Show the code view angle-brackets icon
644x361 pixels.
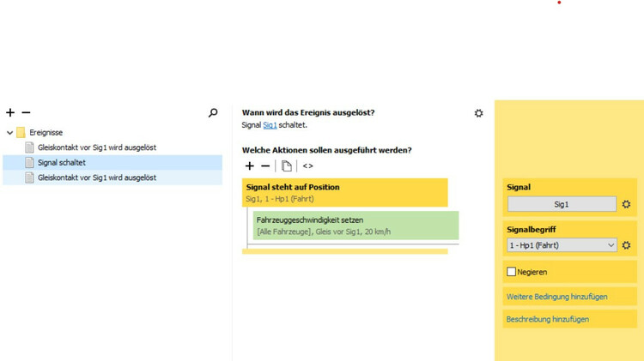point(307,165)
